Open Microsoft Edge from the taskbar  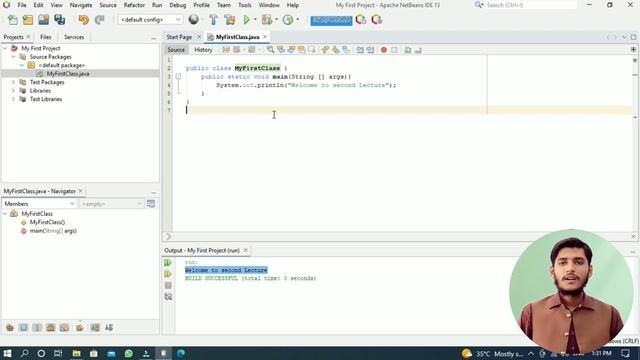coord(181,353)
